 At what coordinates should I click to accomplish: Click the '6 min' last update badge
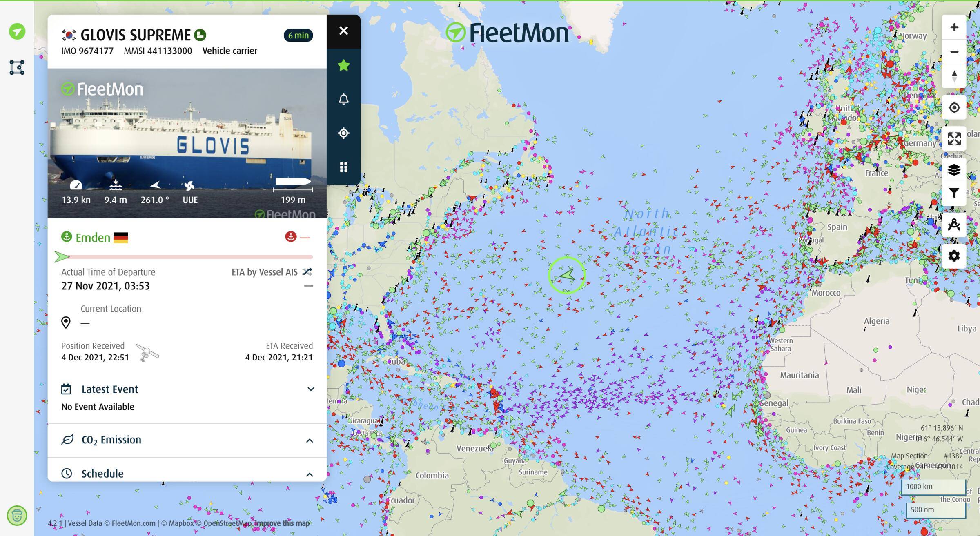click(x=298, y=36)
